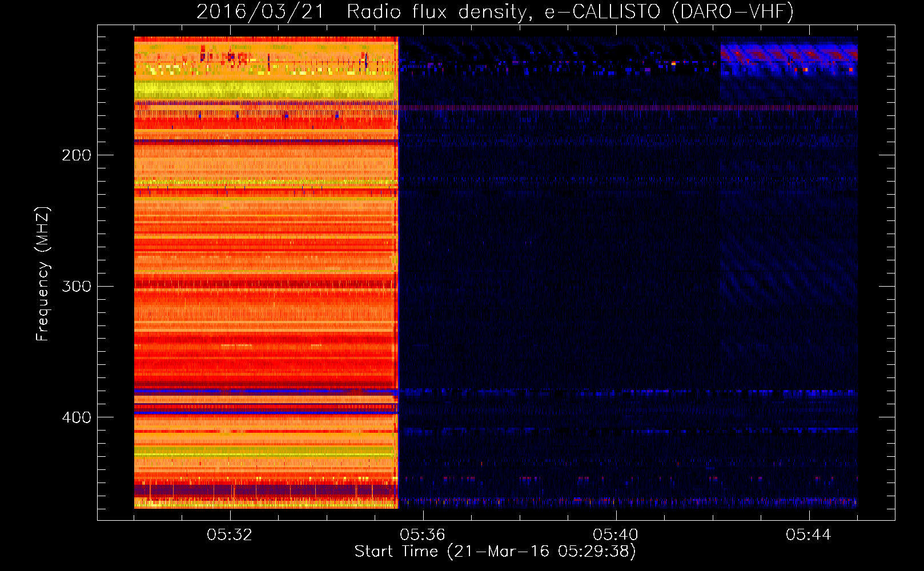The height and width of the screenshot is (571, 924).
Task: Click the 05:44 time axis label
Action: coord(809,535)
